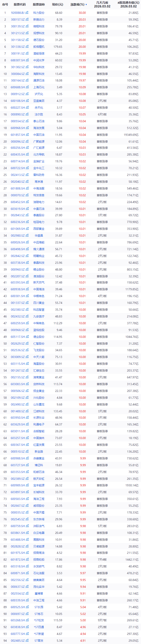
Task: Click chart icon next to 002485.SZ
Action: [x=27, y=641]
